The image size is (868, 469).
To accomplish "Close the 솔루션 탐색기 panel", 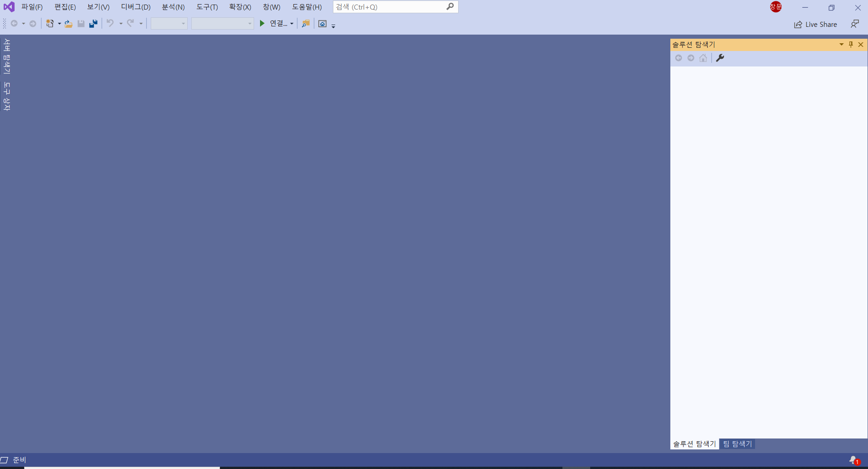I will click(861, 44).
